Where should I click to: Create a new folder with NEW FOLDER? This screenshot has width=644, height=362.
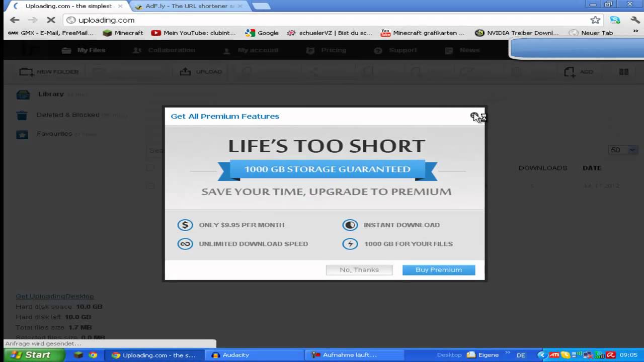pyautogui.click(x=49, y=72)
